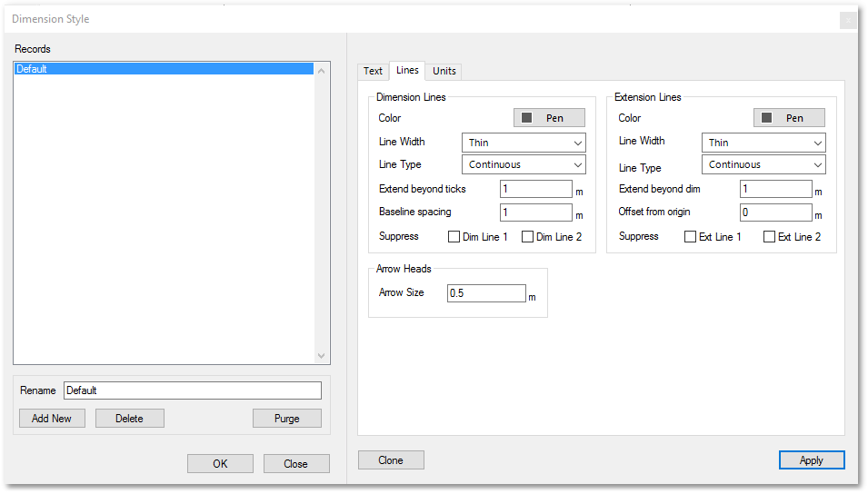868x494 pixels.
Task: Click the Purge button
Action: point(286,419)
